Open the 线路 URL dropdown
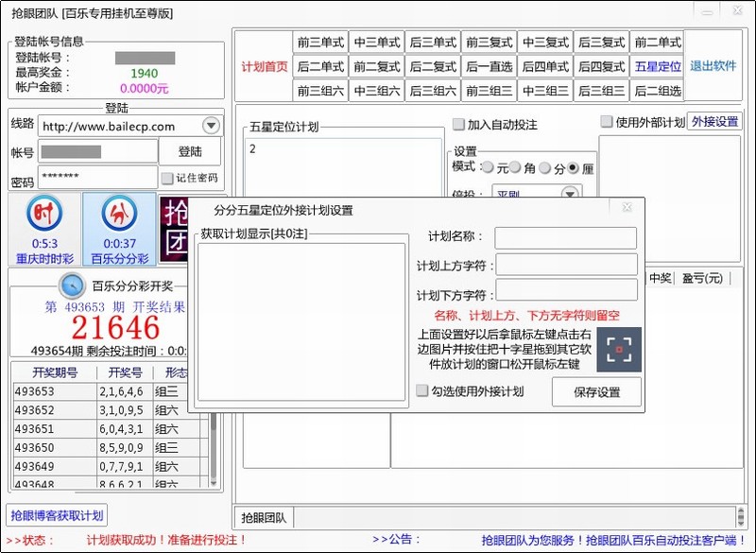 [x=211, y=126]
